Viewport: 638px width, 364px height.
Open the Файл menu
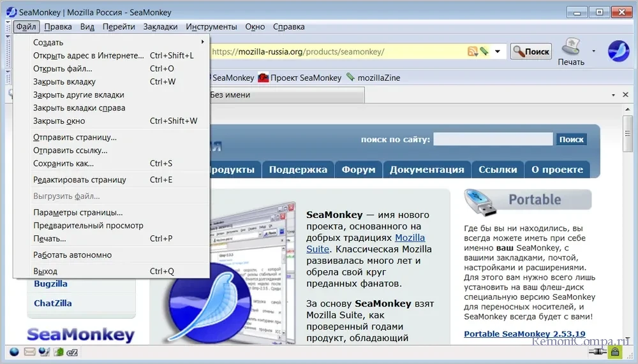click(x=26, y=27)
